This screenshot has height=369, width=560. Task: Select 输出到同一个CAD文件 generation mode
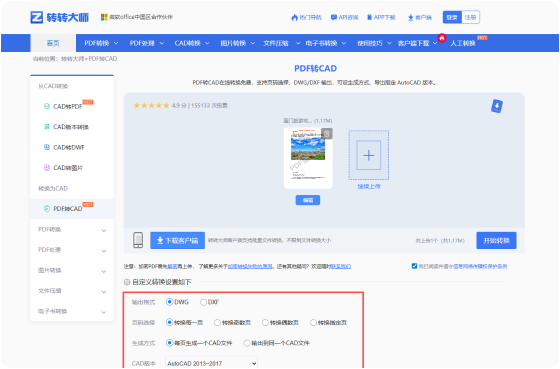click(246, 343)
